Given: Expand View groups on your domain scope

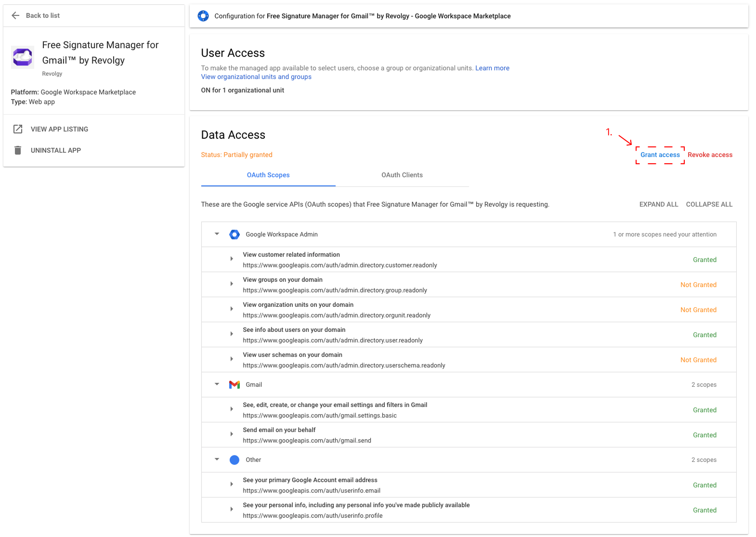Looking at the screenshot, I should click(x=232, y=284).
